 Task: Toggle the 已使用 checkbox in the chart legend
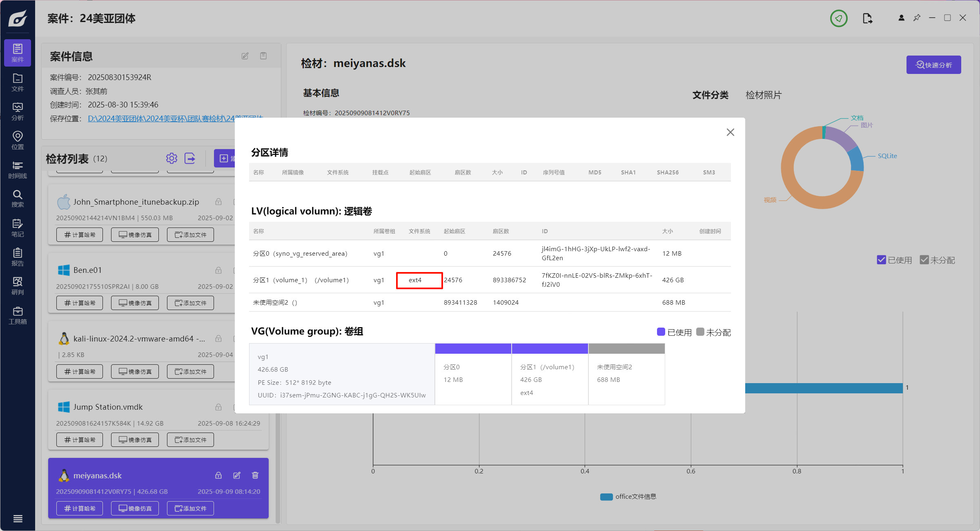click(881, 260)
